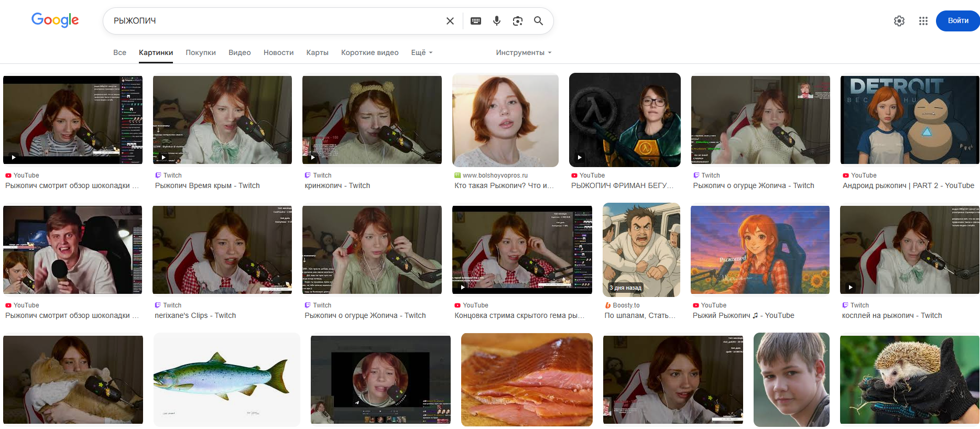Open 'Концовка стрима скрытого гема' result title

[519, 315]
